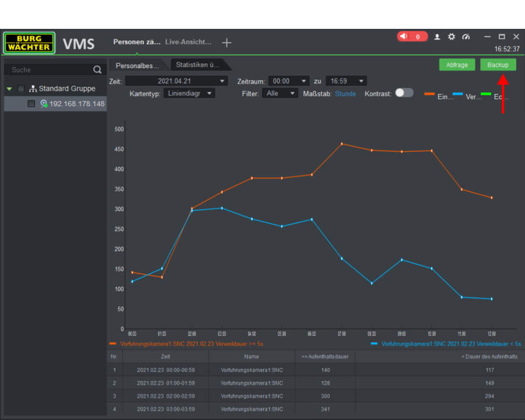Screen dimensions: 525x420
Task: Toggle the Kontrast switch
Action: point(404,93)
